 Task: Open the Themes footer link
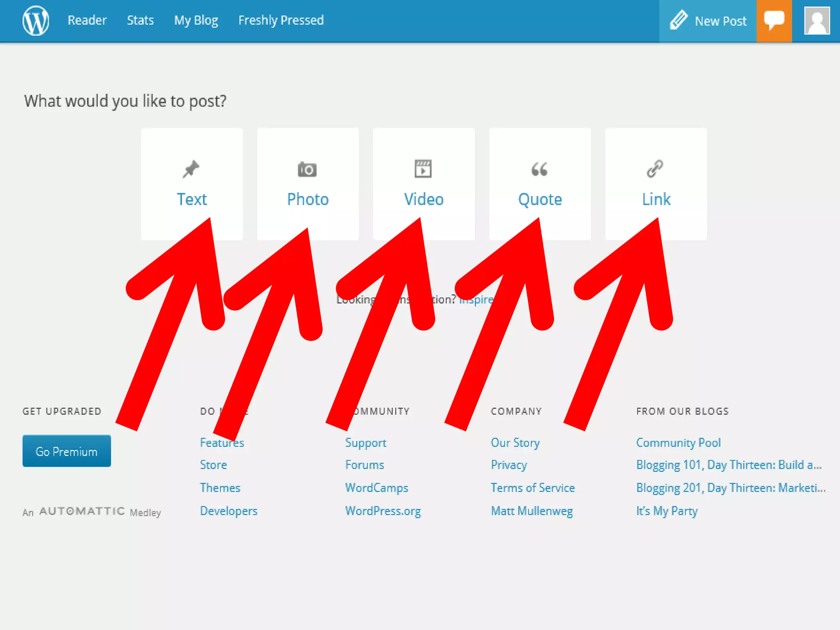[x=220, y=488]
